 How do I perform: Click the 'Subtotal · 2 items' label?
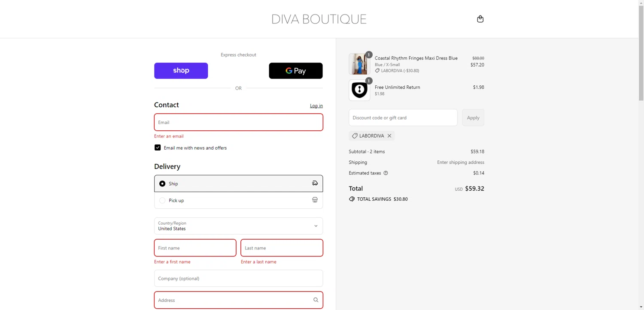(x=367, y=151)
